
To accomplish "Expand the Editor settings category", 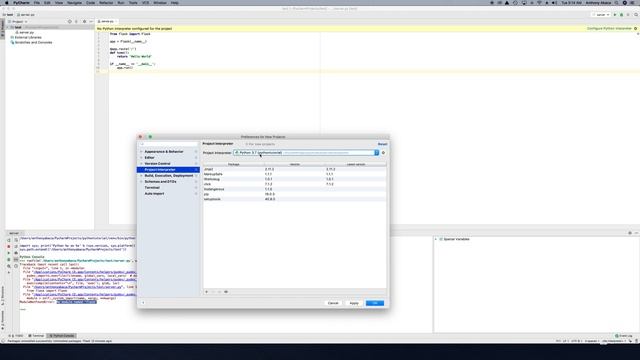I will (x=142, y=158).
